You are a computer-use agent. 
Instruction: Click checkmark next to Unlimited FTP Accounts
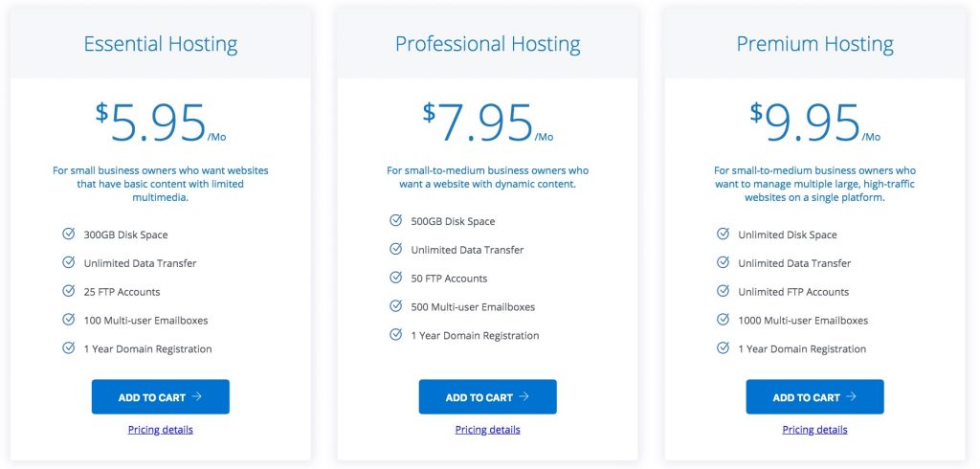[724, 291]
